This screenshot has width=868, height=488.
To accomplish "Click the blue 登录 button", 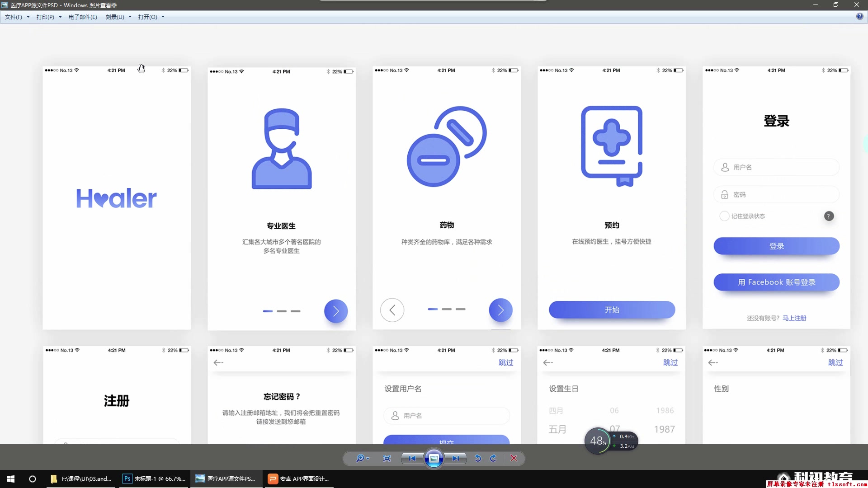I will [x=776, y=246].
